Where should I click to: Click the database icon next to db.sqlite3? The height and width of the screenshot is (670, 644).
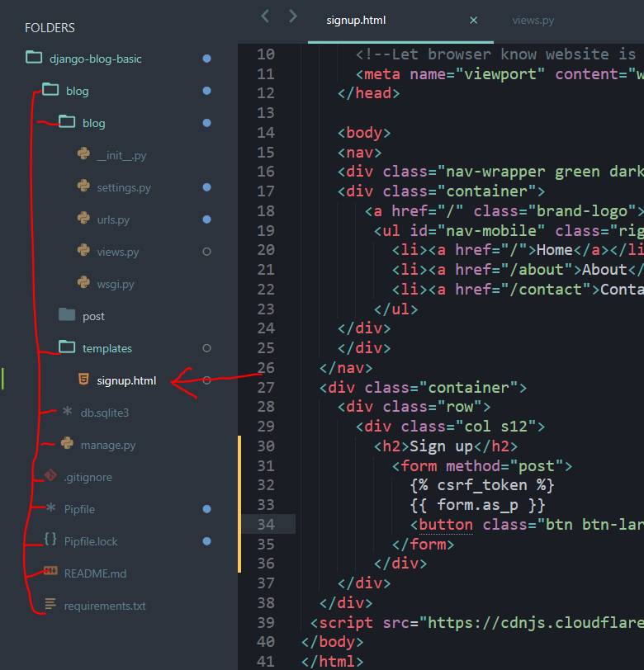coord(67,412)
